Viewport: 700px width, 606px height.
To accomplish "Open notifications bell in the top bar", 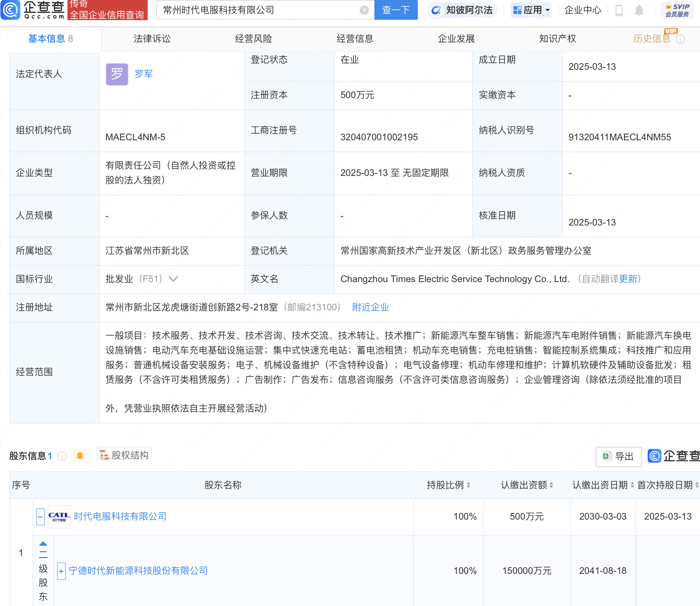I will click(639, 10).
